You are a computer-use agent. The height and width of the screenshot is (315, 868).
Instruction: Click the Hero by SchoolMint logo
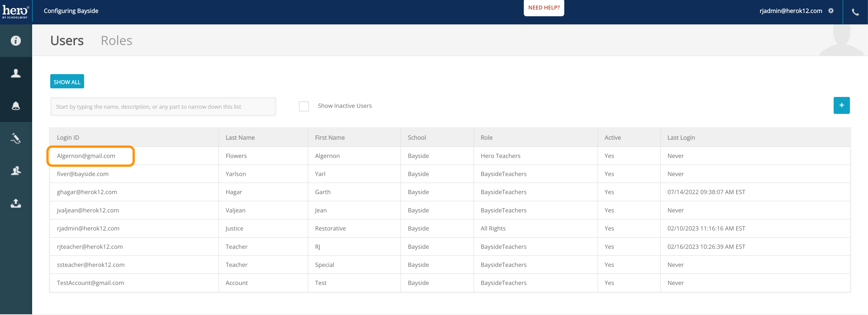pos(16,12)
